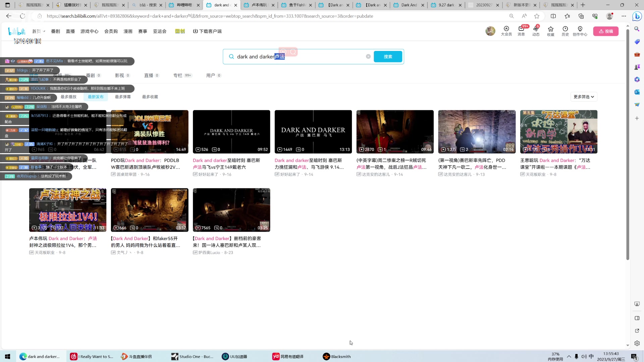Open video title 删档前的豪客来
Image resolution: width=644 pixels, height=362 pixels.
click(x=227, y=242)
